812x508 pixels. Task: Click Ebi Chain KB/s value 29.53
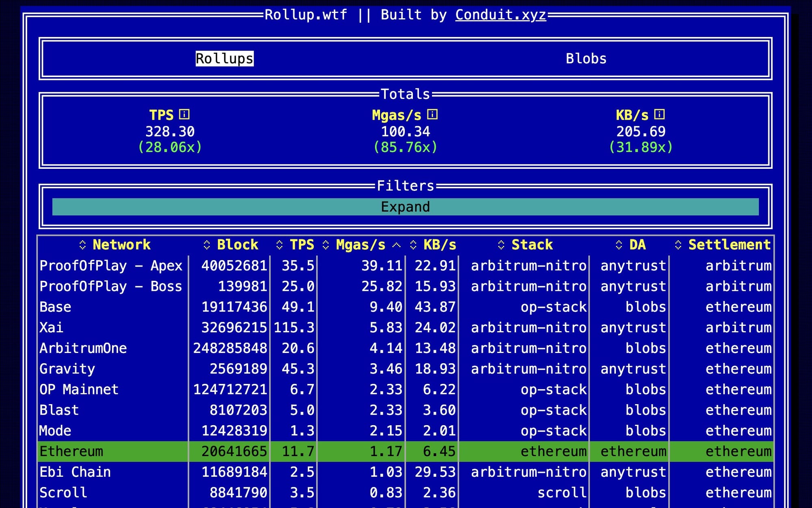point(435,472)
